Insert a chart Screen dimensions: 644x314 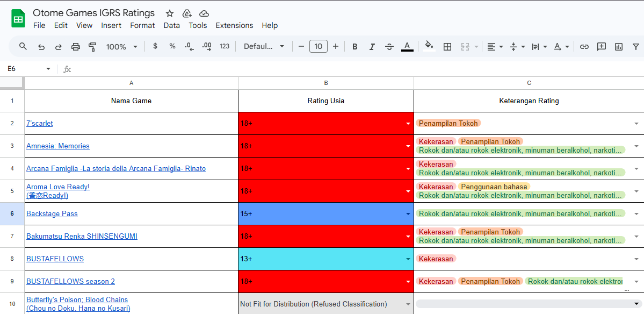[x=619, y=46]
